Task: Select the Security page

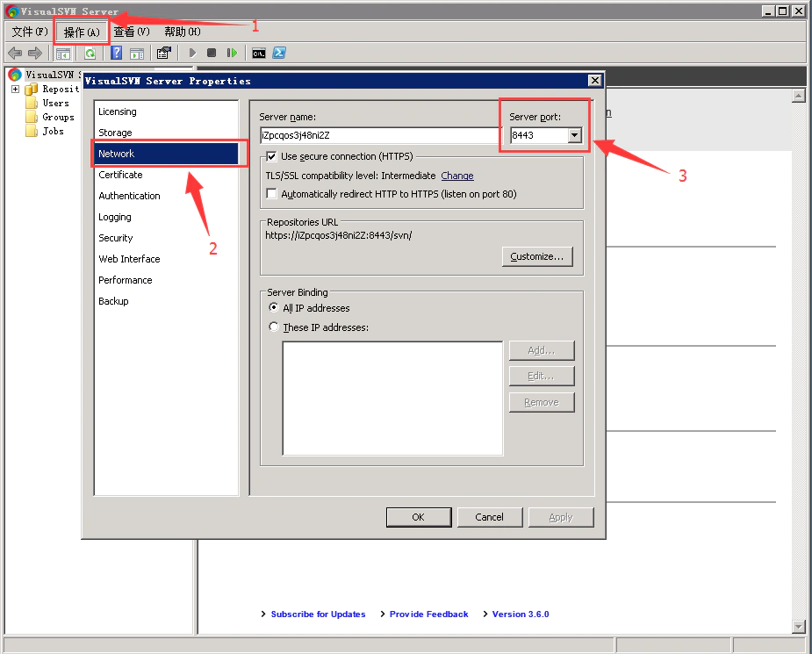Action: click(166, 238)
